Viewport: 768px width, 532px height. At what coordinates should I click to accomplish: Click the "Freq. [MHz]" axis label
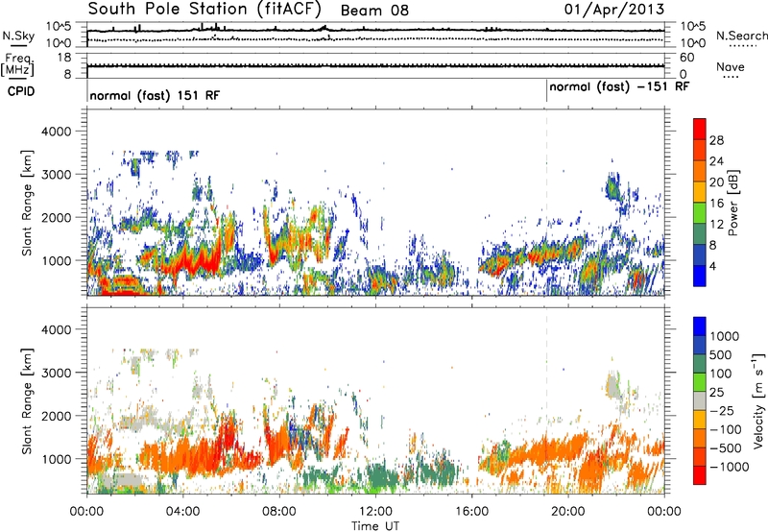coord(17,65)
